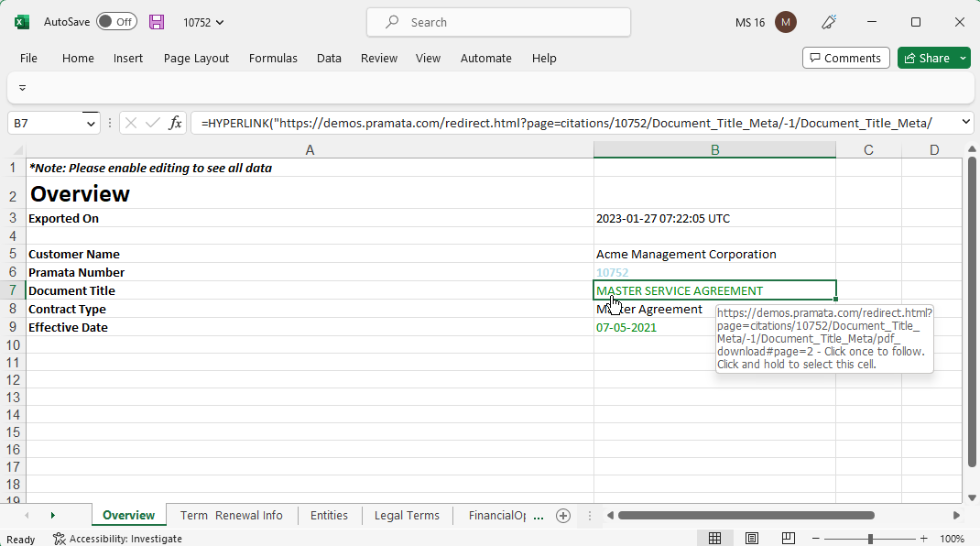Click the Effective Date label cell
The width and height of the screenshot is (980, 546).
pos(310,327)
